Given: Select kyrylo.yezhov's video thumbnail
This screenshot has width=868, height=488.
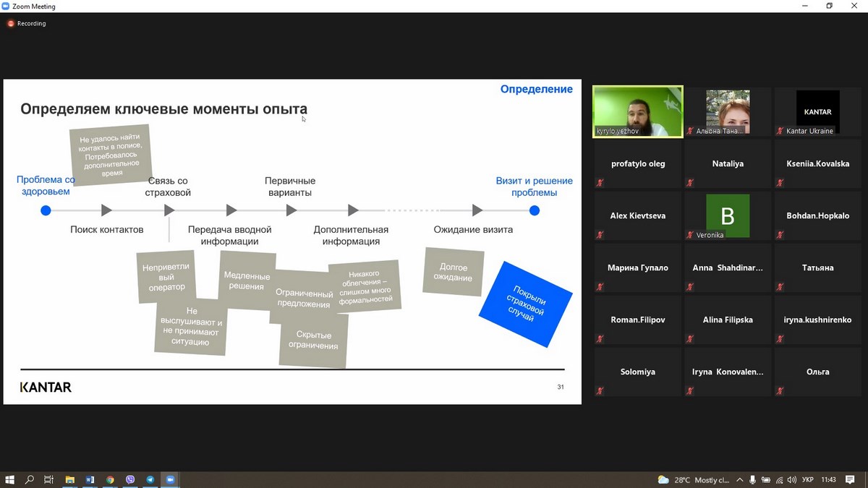Looking at the screenshot, I should point(637,111).
